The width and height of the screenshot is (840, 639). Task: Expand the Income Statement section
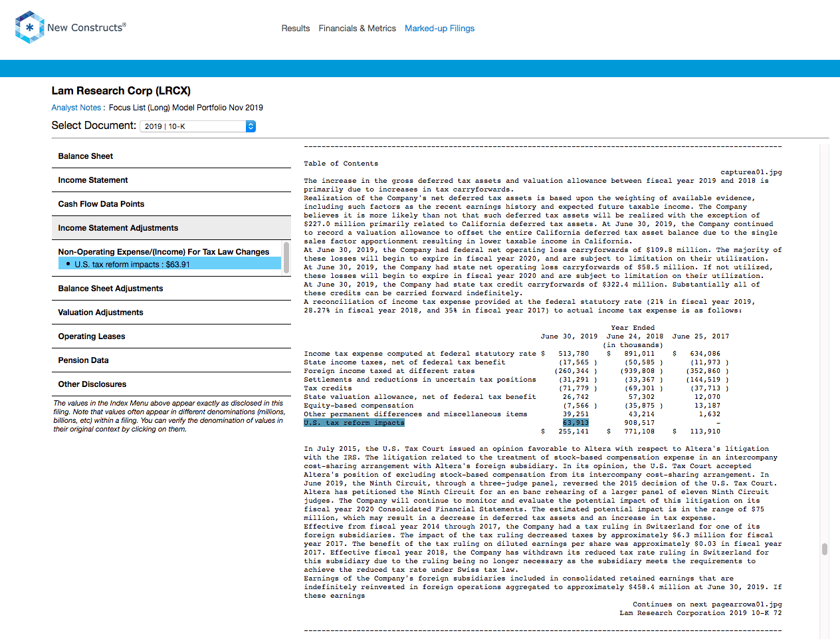[171, 180]
